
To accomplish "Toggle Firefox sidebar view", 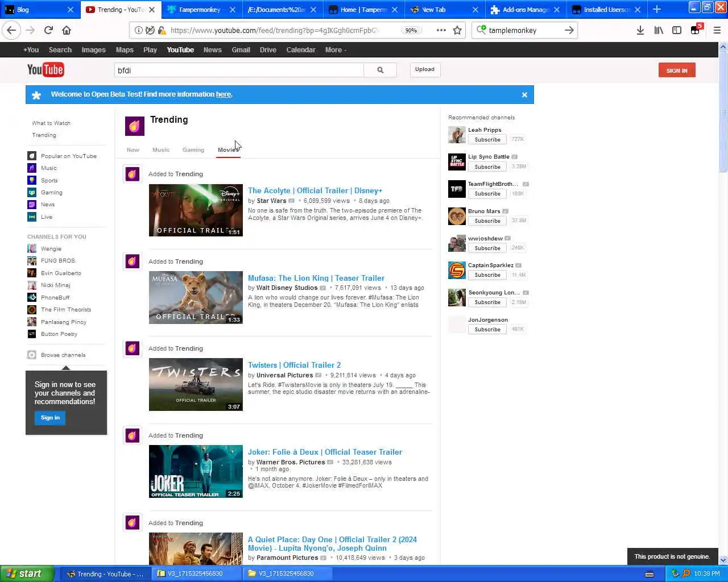I will point(677,30).
